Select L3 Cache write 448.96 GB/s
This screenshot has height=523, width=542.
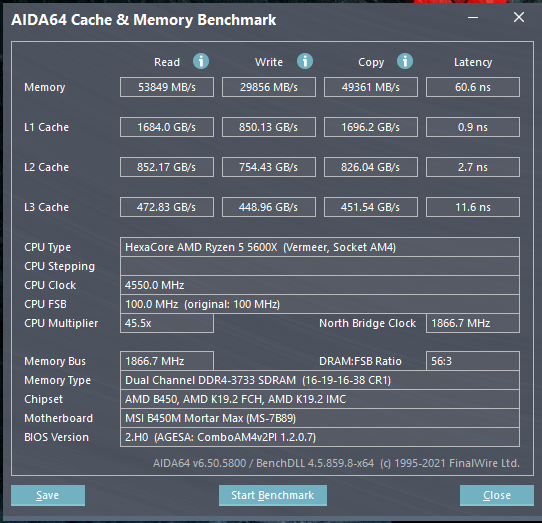[x=269, y=207]
